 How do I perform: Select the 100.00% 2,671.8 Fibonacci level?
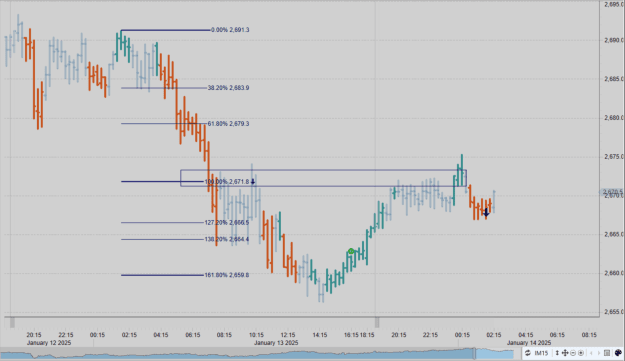click(227, 182)
